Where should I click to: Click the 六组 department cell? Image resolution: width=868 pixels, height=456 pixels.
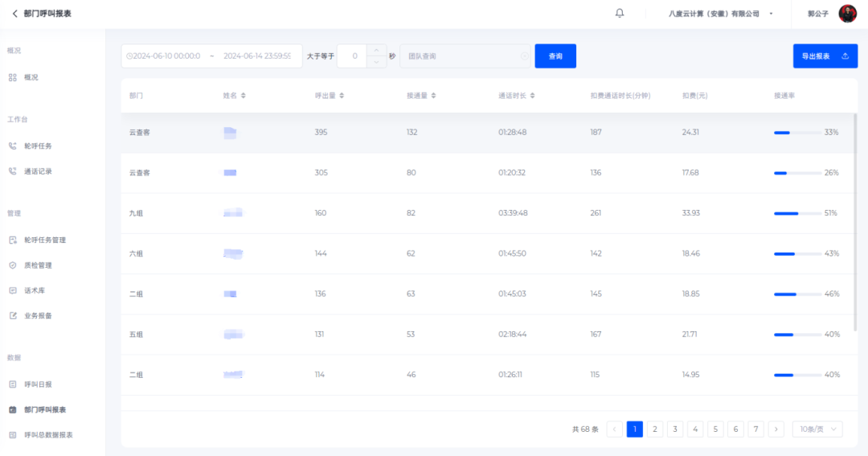[136, 254]
